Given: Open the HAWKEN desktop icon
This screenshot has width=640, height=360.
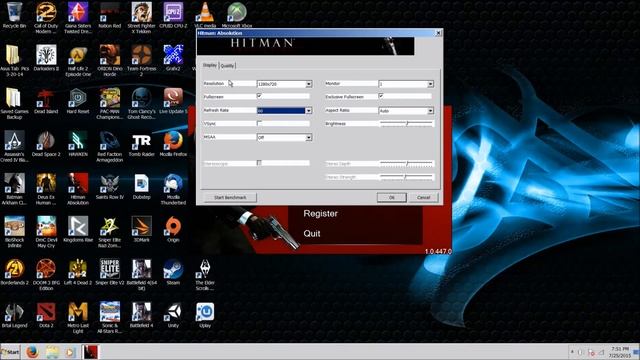Looking at the screenshot, I should (78, 143).
